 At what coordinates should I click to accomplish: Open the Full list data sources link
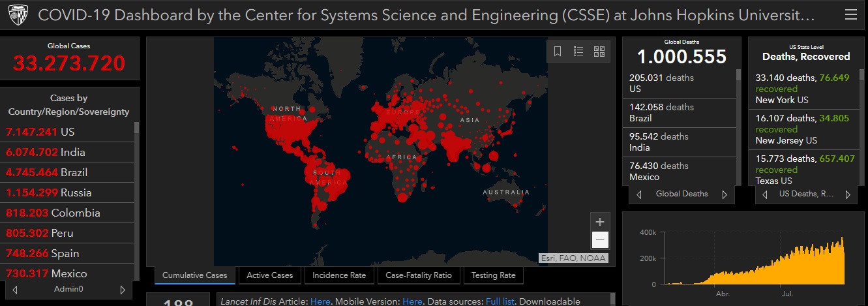[x=500, y=301]
